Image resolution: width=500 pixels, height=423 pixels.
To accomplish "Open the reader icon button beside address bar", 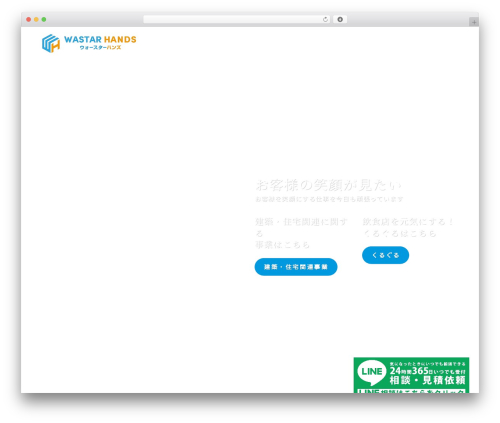I will pyautogui.click(x=340, y=20).
